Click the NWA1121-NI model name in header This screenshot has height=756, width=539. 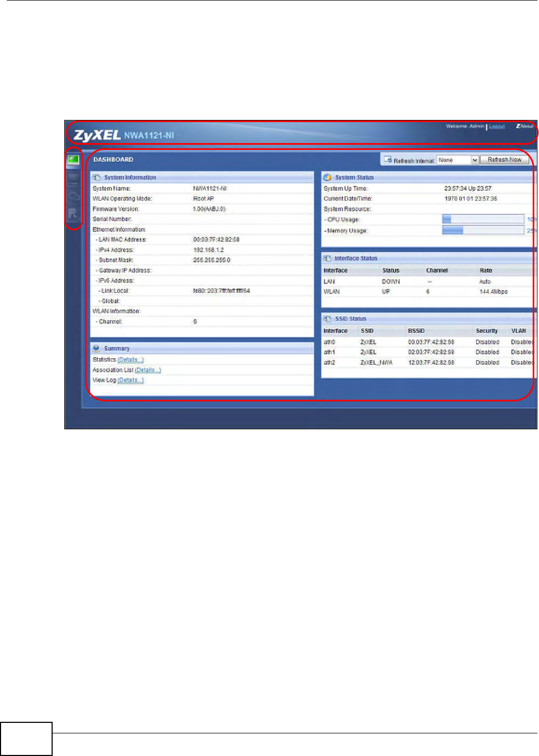[x=149, y=136]
